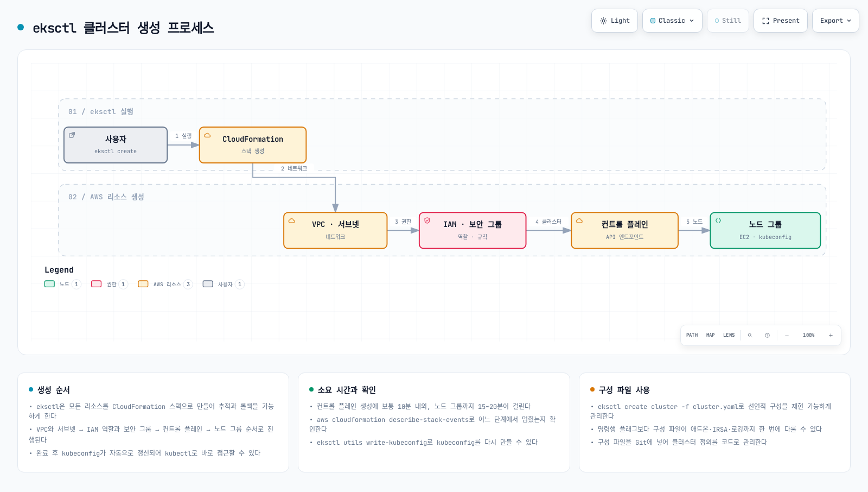Toggle the 노드 legend filter
Viewport: 868px width, 492px height.
62,284
